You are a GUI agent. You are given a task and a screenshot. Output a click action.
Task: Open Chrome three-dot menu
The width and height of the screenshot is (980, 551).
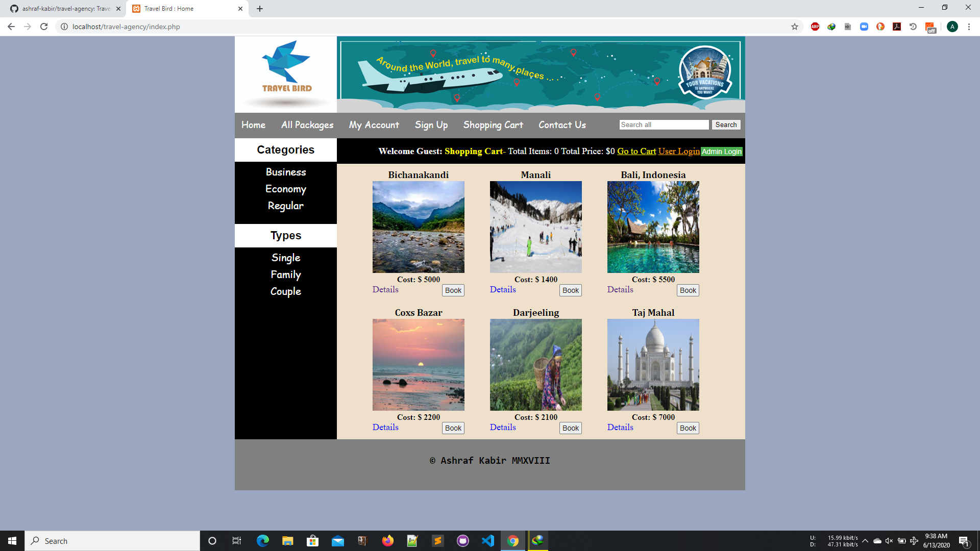click(x=969, y=27)
